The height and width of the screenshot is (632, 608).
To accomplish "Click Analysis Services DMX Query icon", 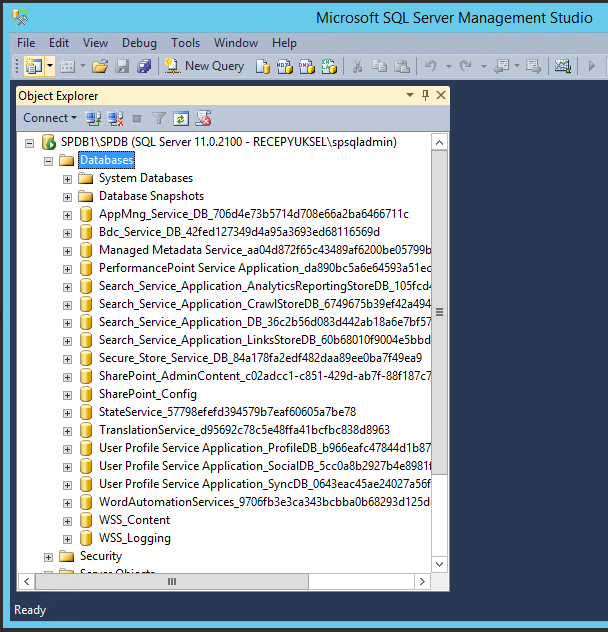I will [307, 66].
